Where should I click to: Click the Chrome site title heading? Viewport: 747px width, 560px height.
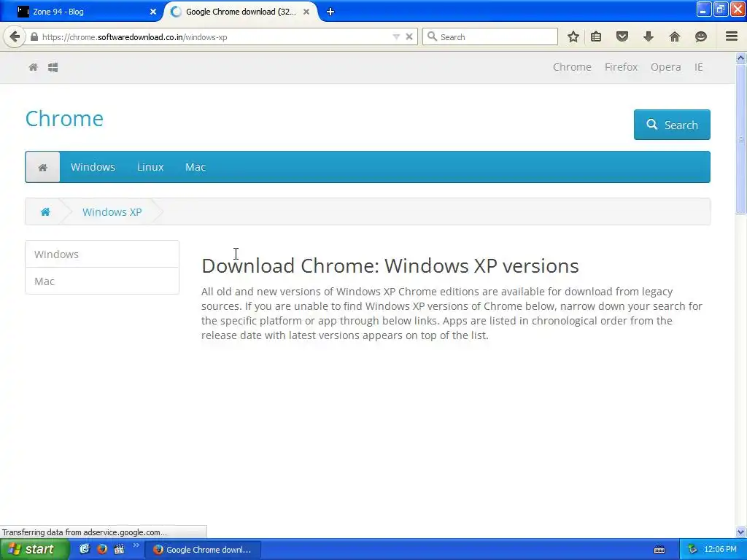(x=64, y=119)
